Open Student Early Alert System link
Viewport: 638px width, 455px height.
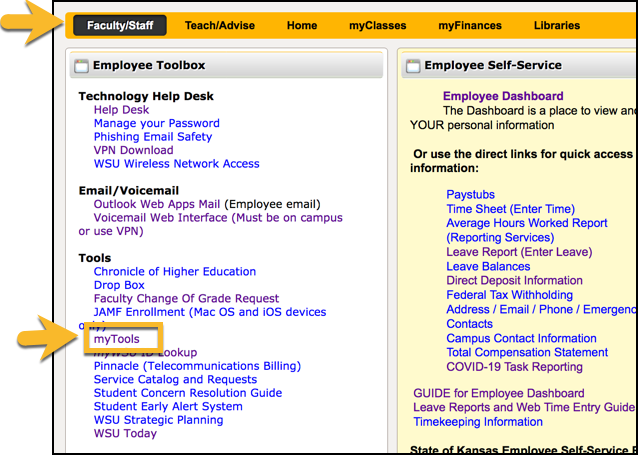(168, 407)
